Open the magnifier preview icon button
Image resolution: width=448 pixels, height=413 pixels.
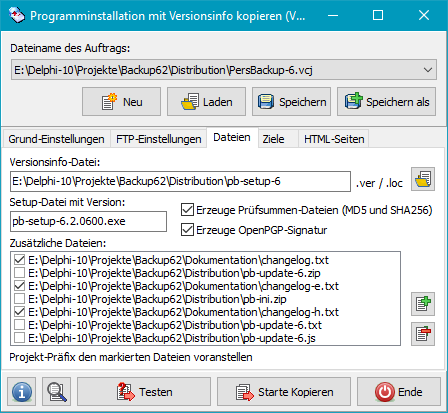(x=56, y=391)
